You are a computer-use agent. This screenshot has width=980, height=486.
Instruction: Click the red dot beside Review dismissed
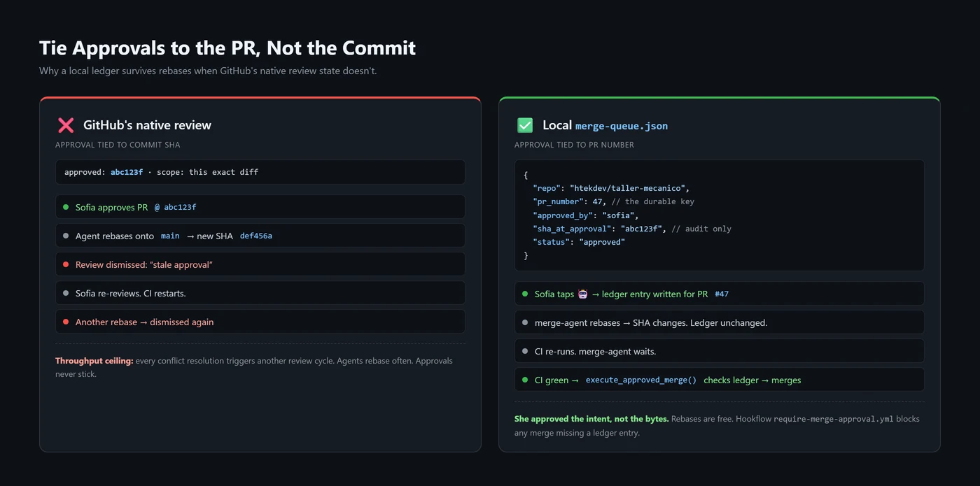[66, 264]
